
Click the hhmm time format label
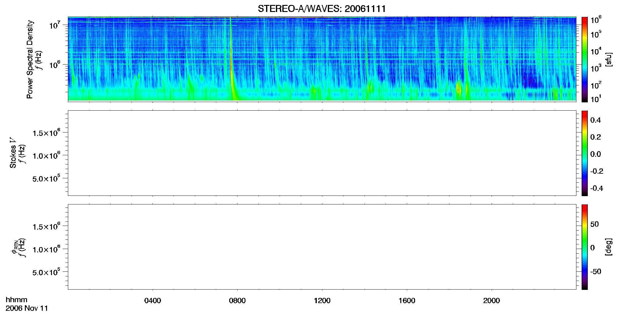(17, 300)
